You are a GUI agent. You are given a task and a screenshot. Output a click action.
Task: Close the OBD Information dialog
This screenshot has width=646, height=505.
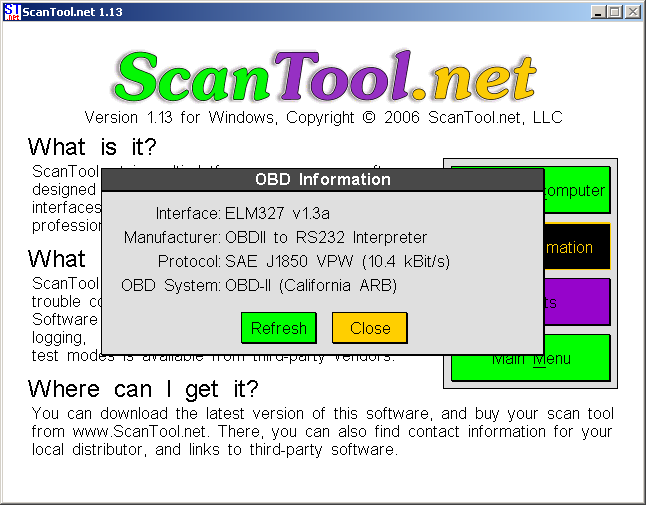click(x=370, y=328)
